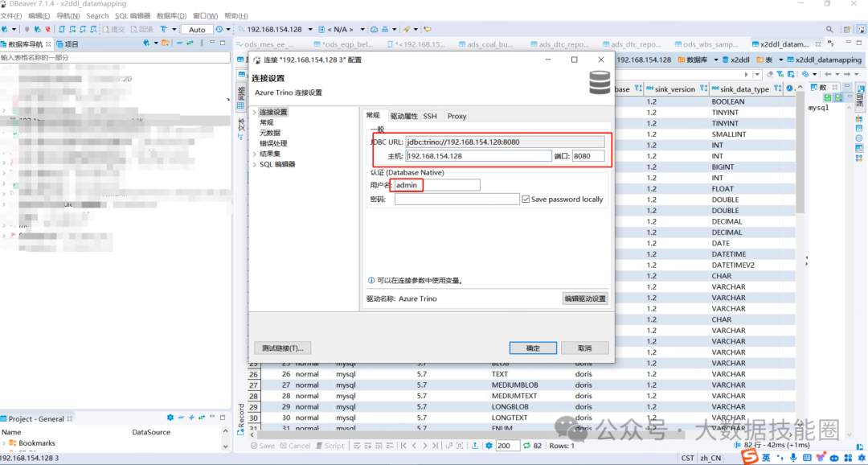Open the < N/A > schema dropdown
This screenshot has height=465, width=868.
[362, 30]
